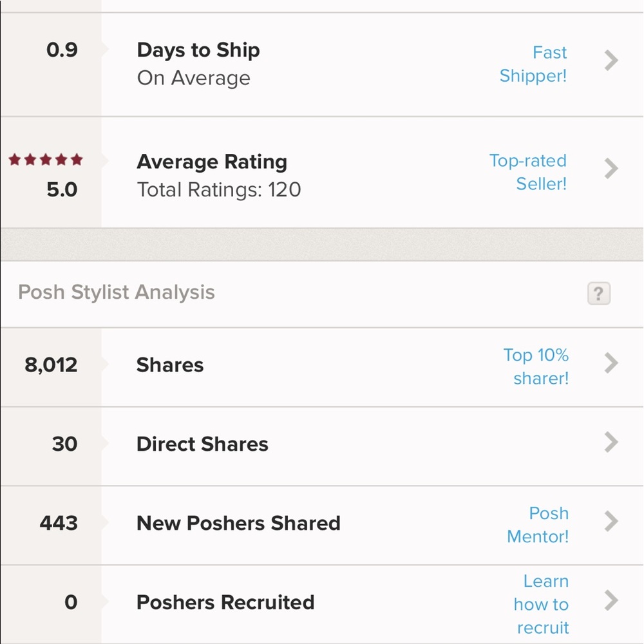Click the Fast Shipper! link

point(533,64)
